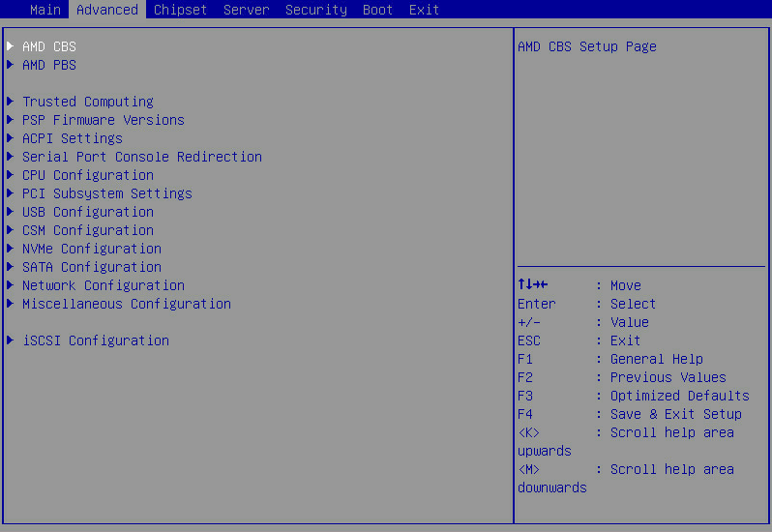This screenshot has width=772, height=532.
Task: Switch to the Boot tab
Action: click(x=377, y=10)
